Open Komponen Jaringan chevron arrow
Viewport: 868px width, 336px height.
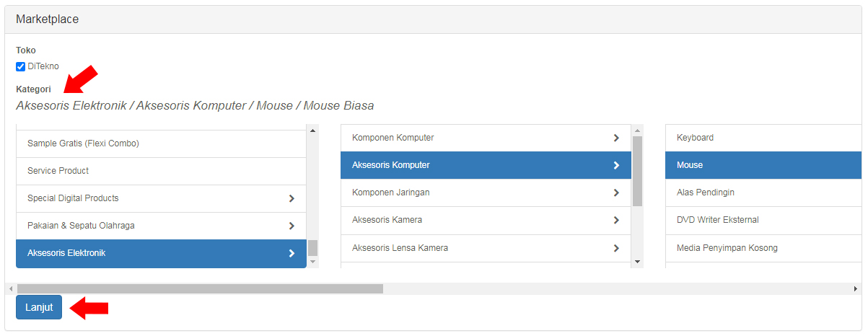coord(616,193)
